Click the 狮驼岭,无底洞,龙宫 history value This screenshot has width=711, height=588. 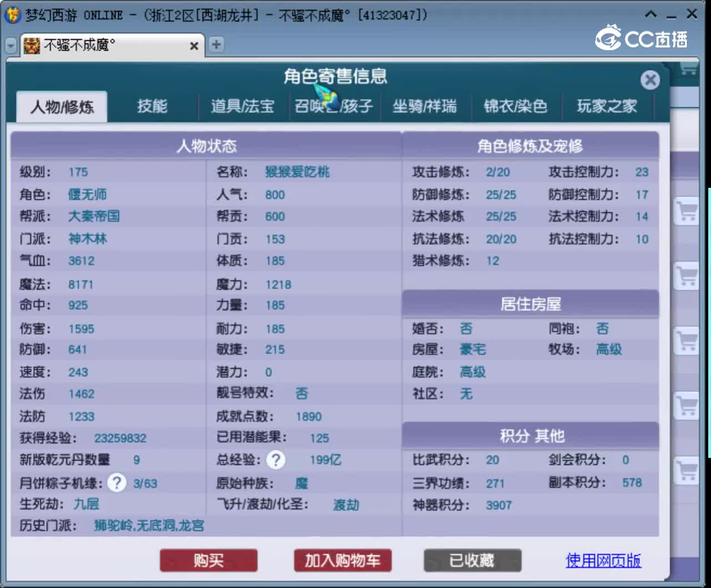coord(149,525)
